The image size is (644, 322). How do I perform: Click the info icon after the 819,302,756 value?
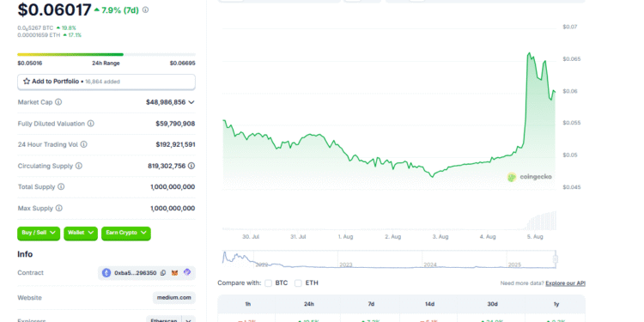(x=191, y=166)
